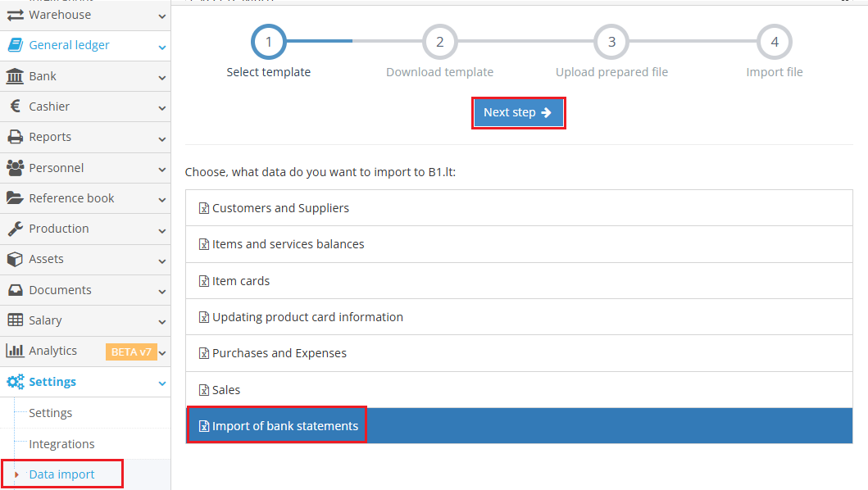868x490 pixels.
Task: Open the Integrations settings page
Action: (x=61, y=443)
